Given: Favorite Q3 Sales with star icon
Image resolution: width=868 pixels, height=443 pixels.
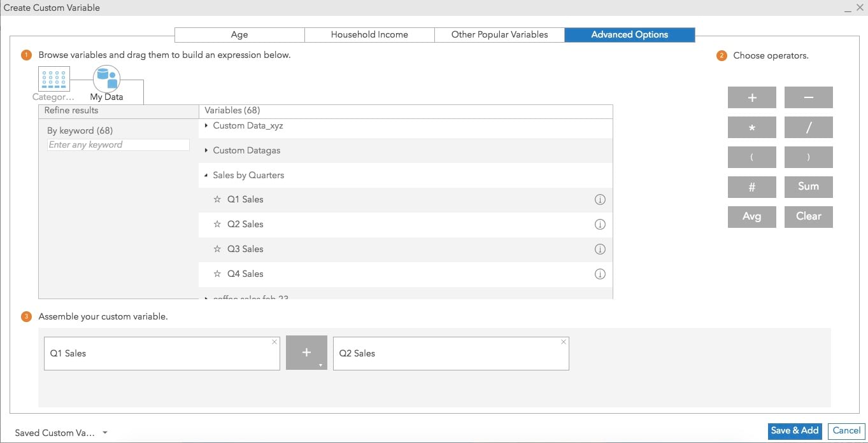Looking at the screenshot, I should [217, 249].
